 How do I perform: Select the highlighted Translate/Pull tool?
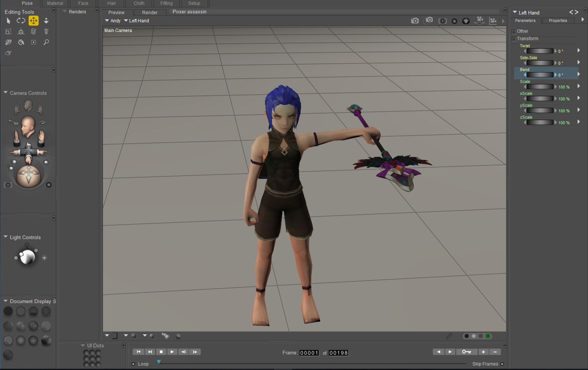(x=34, y=21)
